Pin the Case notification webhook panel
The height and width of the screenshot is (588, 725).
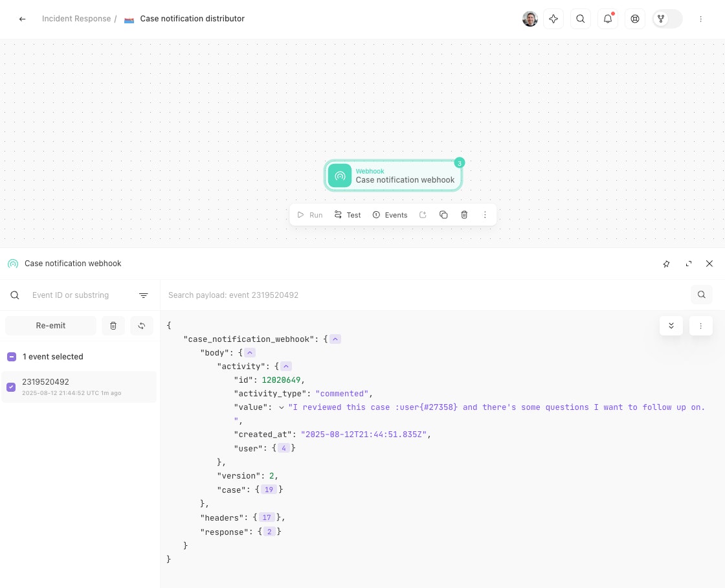pyautogui.click(x=667, y=264)
